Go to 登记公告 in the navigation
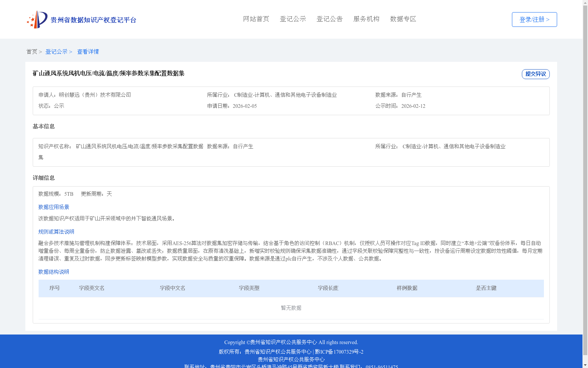 330,19
